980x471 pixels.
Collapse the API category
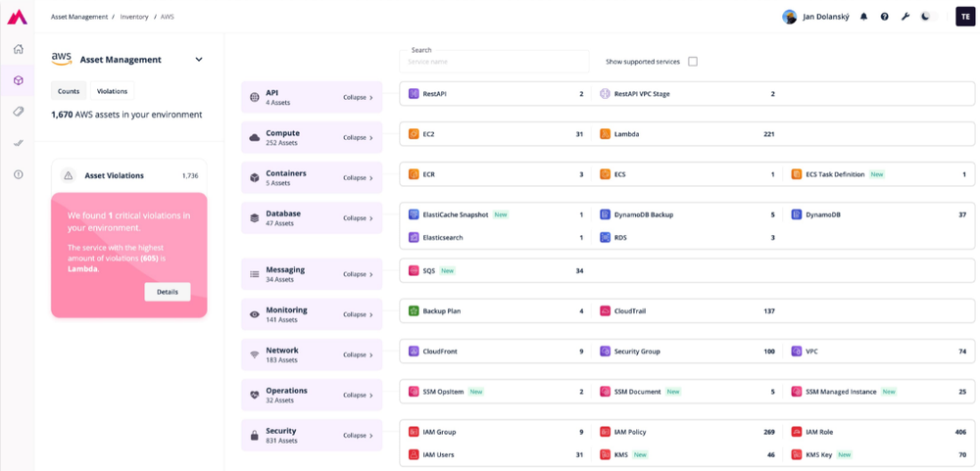click(x=358, y=98)
